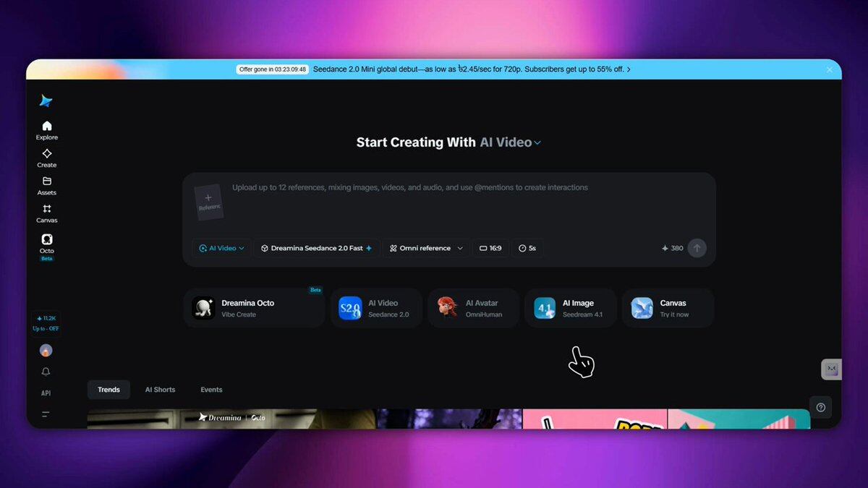The height and width of the screenshot is (488, 868).
Task: Click the Dreamina logo in sidebar
Action: tap(46, 100)
